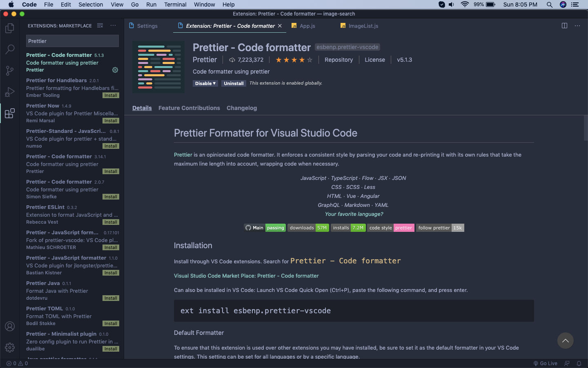The width and height of the screenshot is (588, 368).
Task: Click the scroll-to-top round arrow button
Action: [566, 341]
